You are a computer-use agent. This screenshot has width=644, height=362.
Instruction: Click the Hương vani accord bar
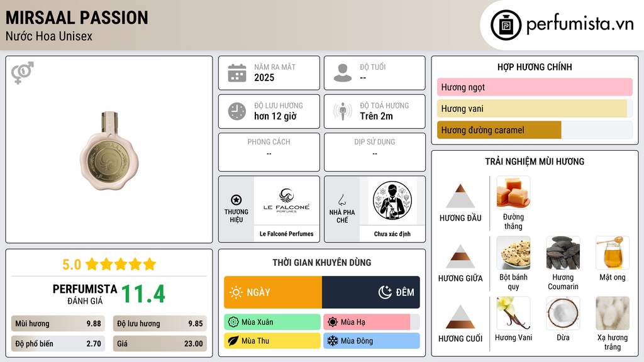pos(535,108)
